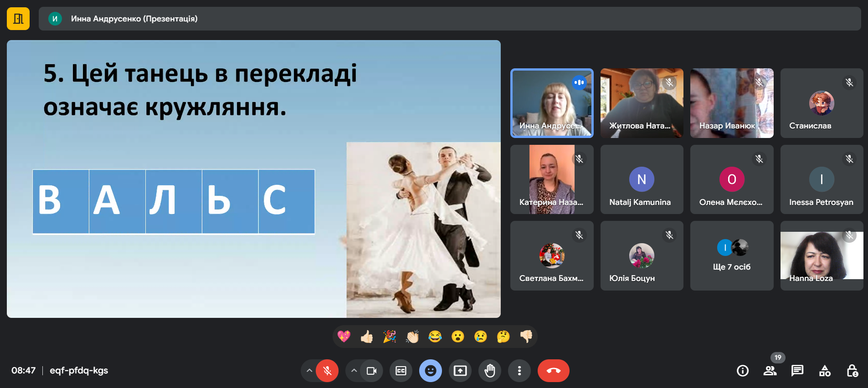Screen dimensions: 868x388
Task: Toggle the camera on or off
Action: point(371,371)
